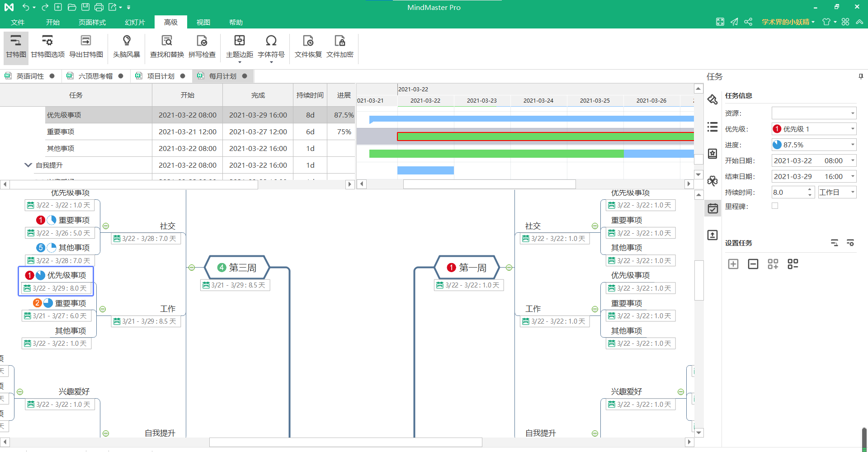The width and height of the screenshot is (868, 452).
Task: Open the clipart clover side panel icon
Action: point(712,181)
